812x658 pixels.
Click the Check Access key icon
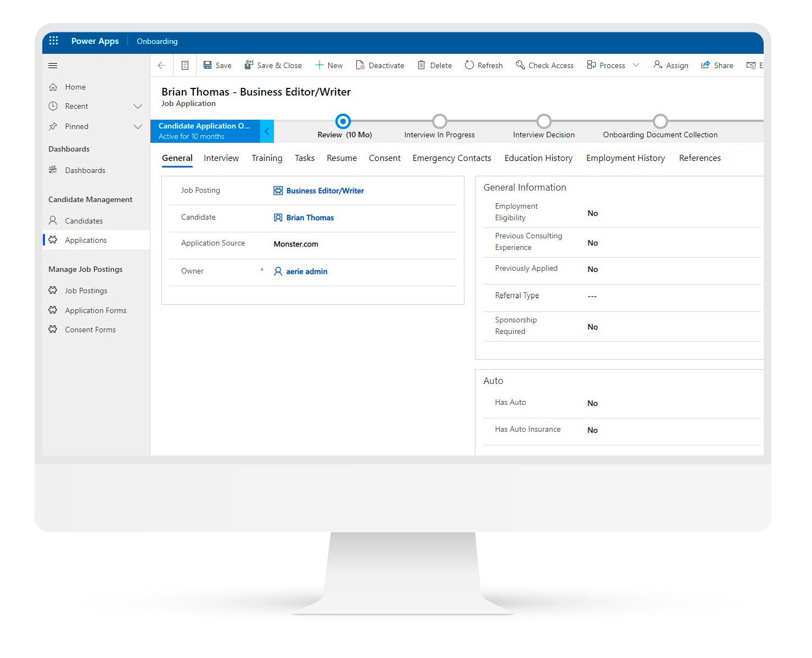520,65
